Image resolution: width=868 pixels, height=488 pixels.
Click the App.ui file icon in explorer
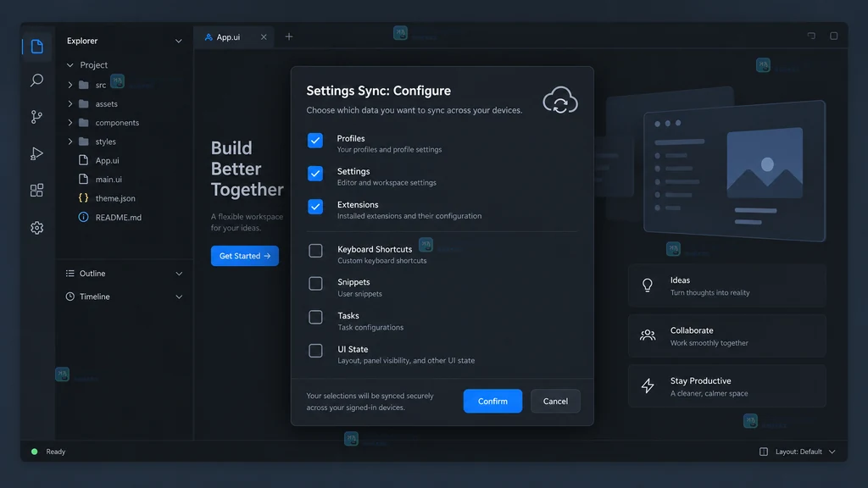[x=84, y=160]
